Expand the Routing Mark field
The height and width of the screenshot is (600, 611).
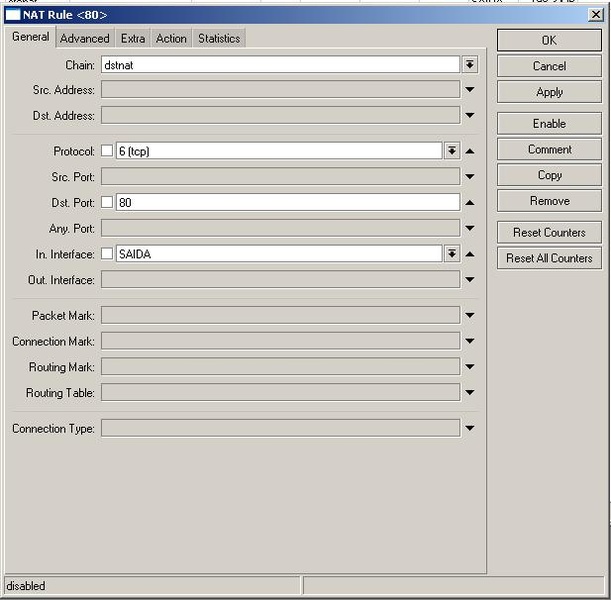(x=470, y=367)
